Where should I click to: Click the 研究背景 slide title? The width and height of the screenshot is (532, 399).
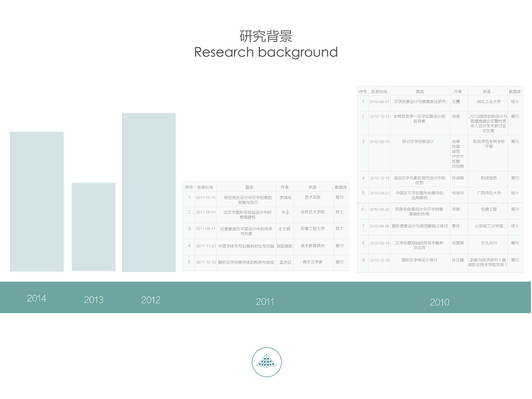pyautogui.click(x=266, y=36)
